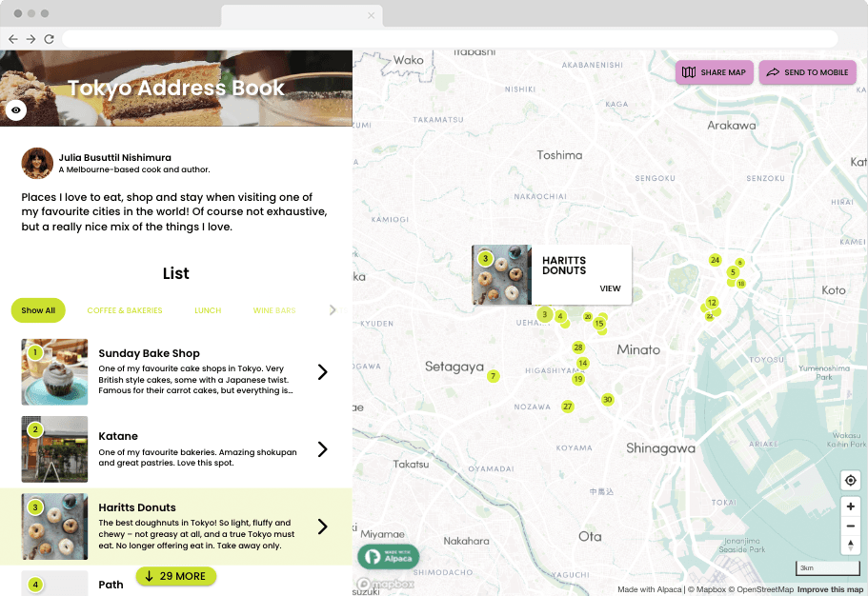The image size is (868, 596).
Task: Reset map bearing with compass icon
Action: tap(850, 545)
